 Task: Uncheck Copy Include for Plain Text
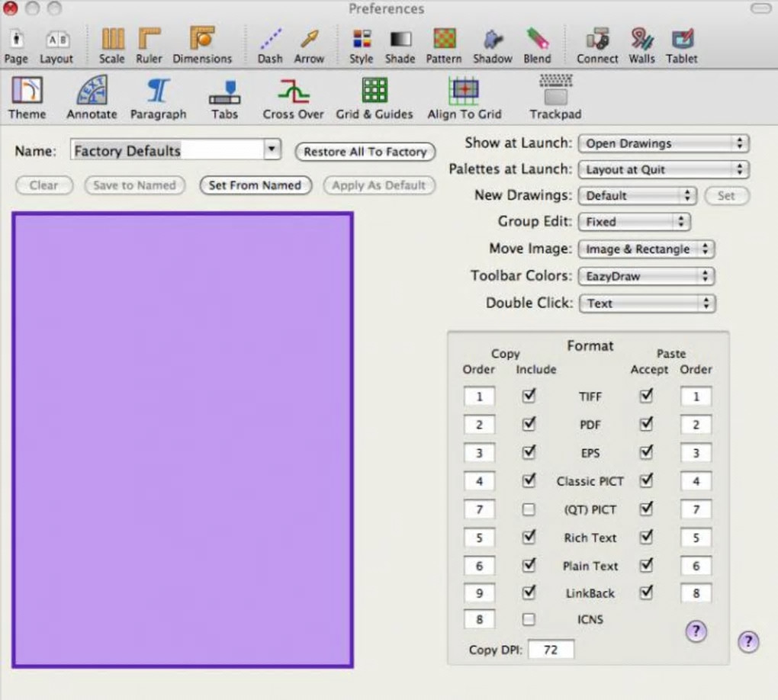coord(529,565)
